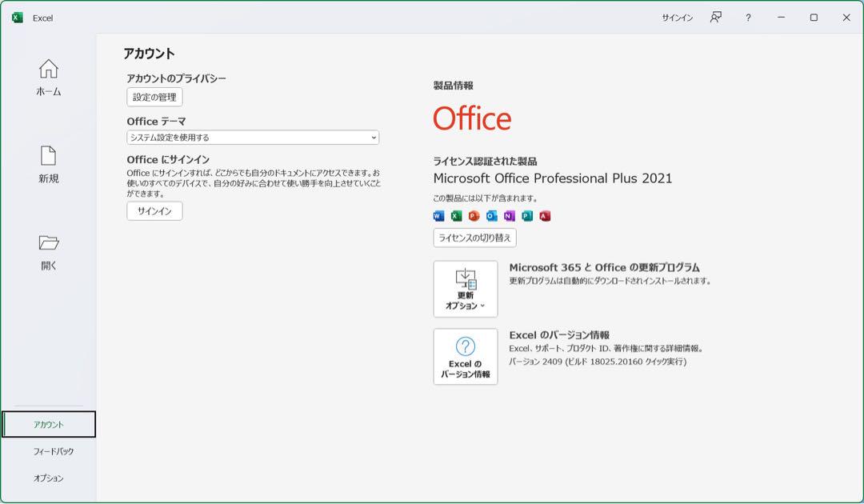
Task: Select オプション in the sidebar
Action: (x=49, y=478)
